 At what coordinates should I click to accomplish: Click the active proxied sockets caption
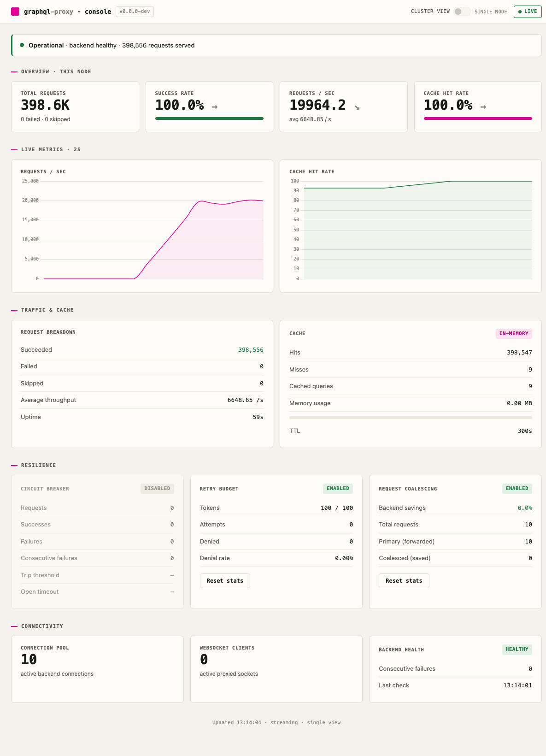click(229, 674)
